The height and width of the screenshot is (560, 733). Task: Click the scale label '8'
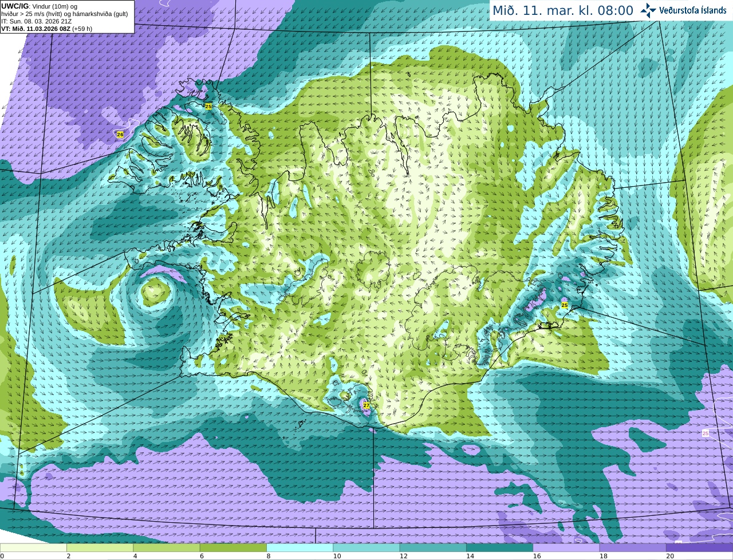pyautogui.click(x=268, y=556)
